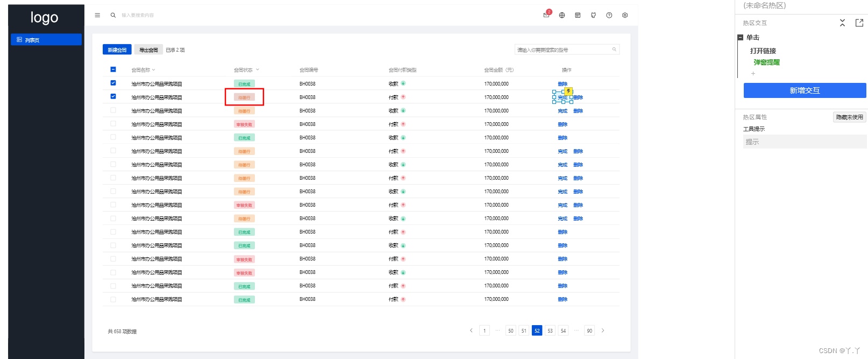Click the (未命名热区) hotspot name field
Image resolution: width=868 pixels, height=359 pixels.
point(764,5)
